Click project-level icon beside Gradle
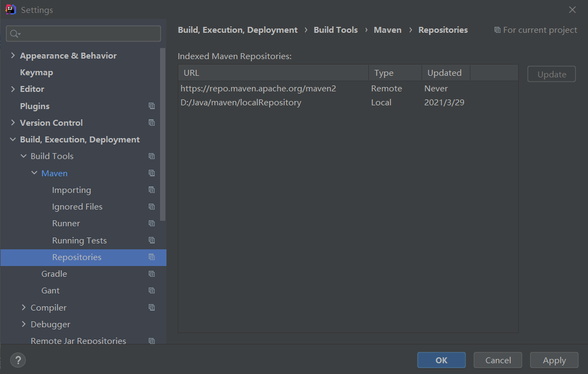The image size is (588, 374). [151, 274]
